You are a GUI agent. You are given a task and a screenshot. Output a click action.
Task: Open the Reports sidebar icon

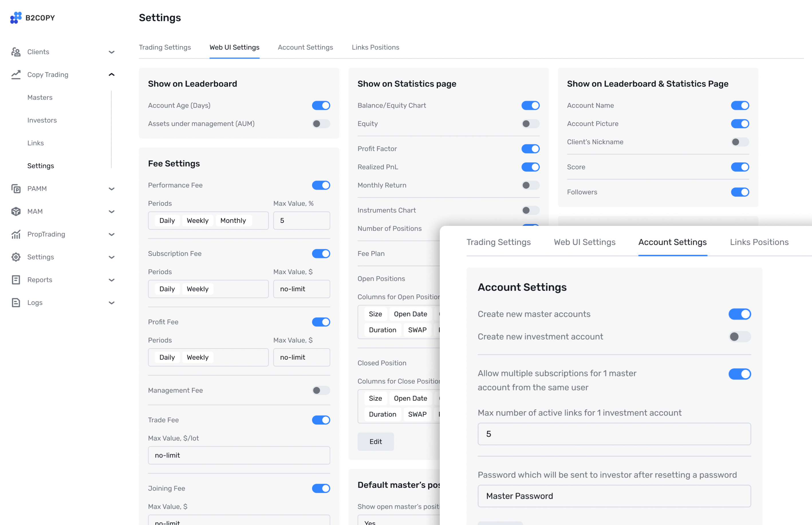pos(16,279)
